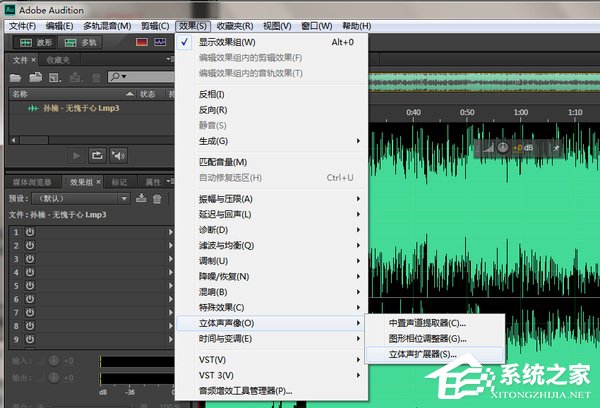
Task: Click the delete preset trash icon
Action: coord(157,199)
